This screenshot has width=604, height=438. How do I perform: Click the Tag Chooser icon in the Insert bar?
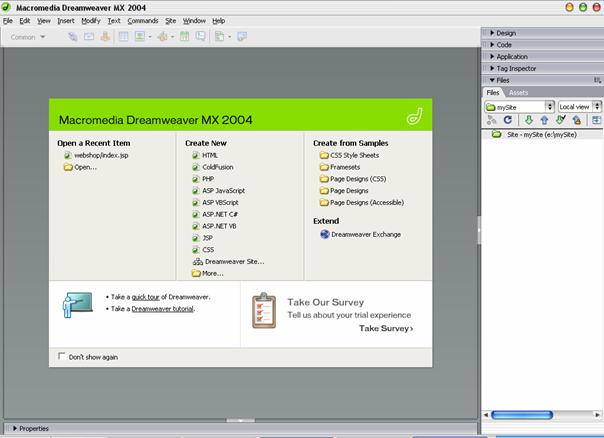point(242,37)
